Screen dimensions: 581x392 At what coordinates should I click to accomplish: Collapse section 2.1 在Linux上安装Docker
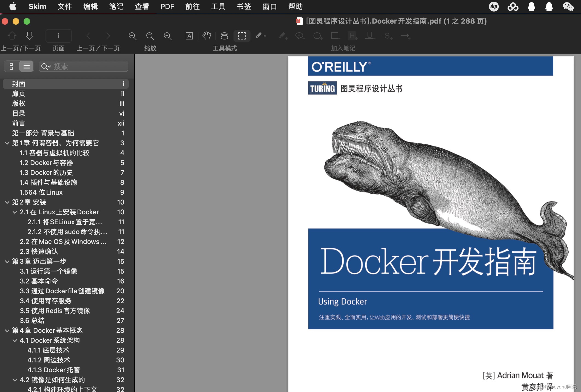pos(15,212)
